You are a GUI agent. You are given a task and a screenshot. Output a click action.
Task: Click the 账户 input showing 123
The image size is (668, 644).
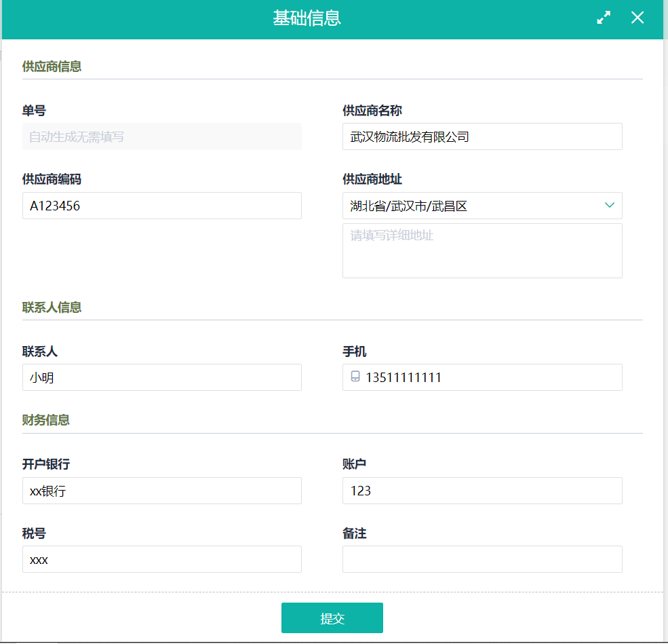(482, 491)
